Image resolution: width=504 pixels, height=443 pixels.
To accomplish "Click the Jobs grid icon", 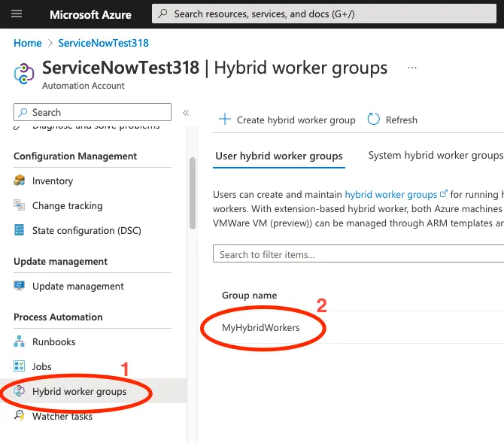I will (x=19, y=366).
